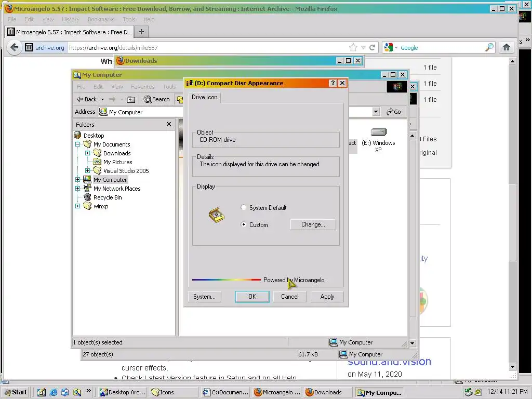Expand the Visual Studio 2005 node
The height and width of the screenshot is (399, 532).
87,170
